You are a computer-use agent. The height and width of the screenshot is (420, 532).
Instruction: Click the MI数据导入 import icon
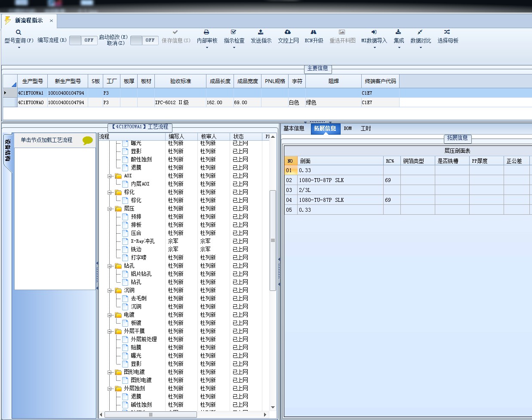click(x=374, y=32)
